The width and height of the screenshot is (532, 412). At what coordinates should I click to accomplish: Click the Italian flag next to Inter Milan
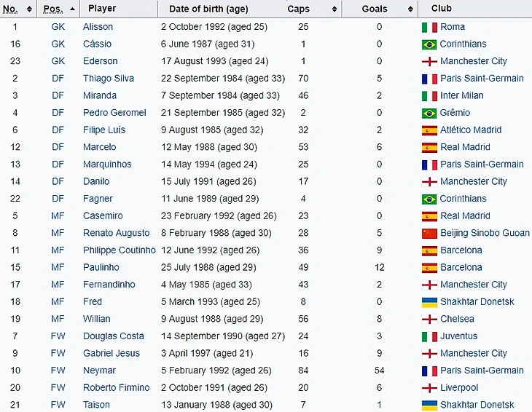pyautogui.click(x=429, y=95)
